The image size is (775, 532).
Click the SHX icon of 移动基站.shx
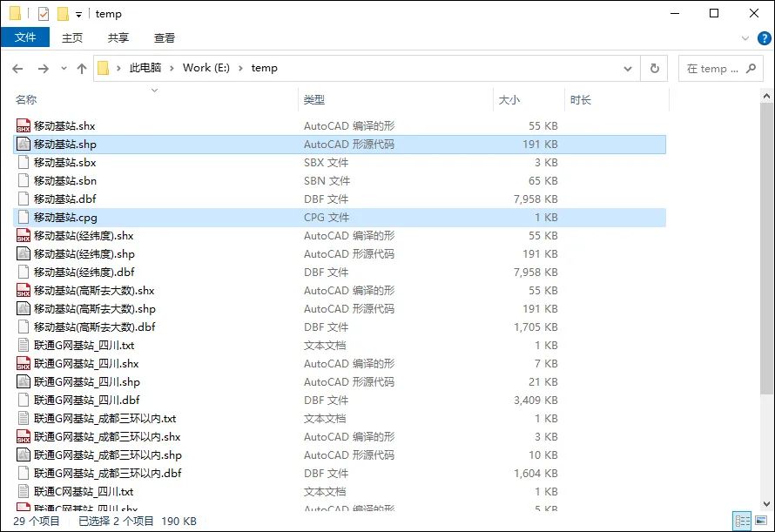24,125
